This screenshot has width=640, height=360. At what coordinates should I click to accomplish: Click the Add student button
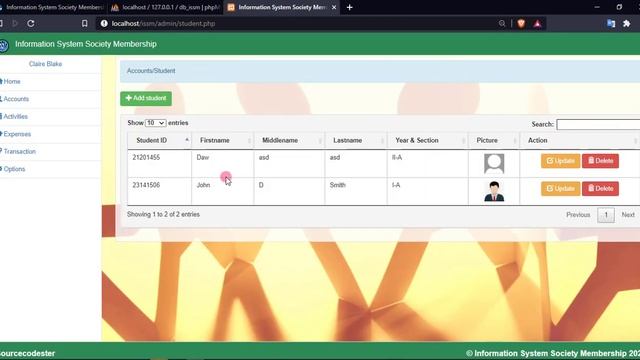[146, 98]
